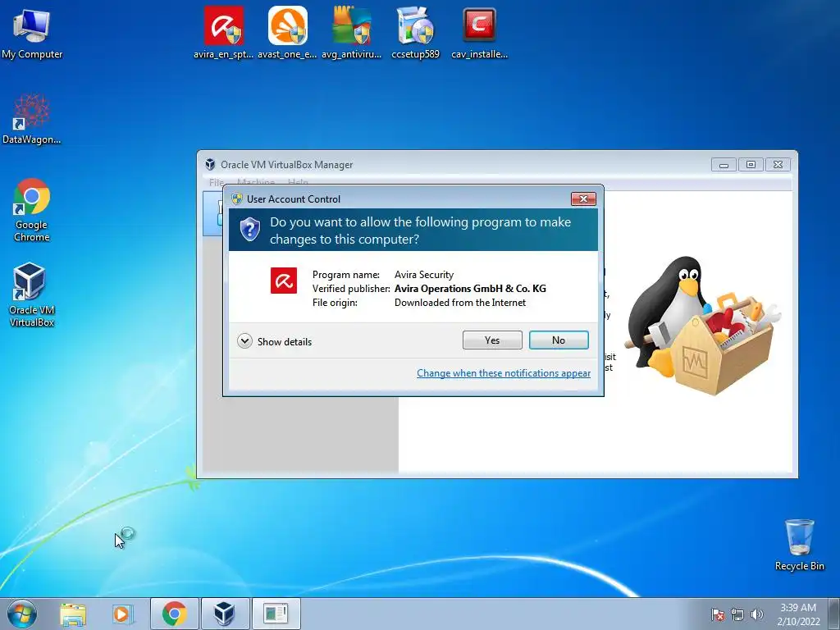This screenshot has height=630, width=840.
Task: Open the My Computer desktop icon
Action: [32, 33]
